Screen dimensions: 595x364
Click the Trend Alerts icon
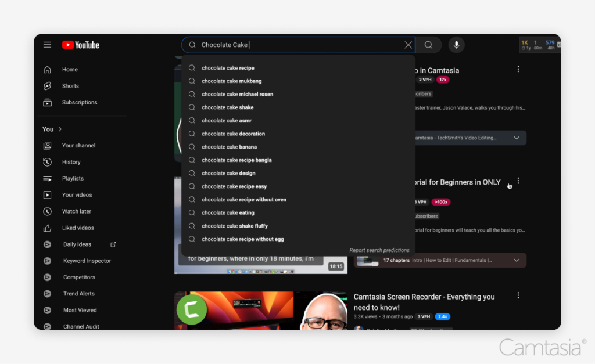[x=47, y=294]
